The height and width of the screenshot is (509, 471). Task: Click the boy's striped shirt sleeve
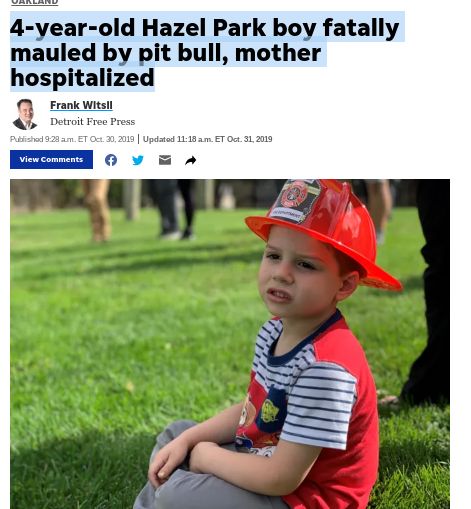point(319,405)
